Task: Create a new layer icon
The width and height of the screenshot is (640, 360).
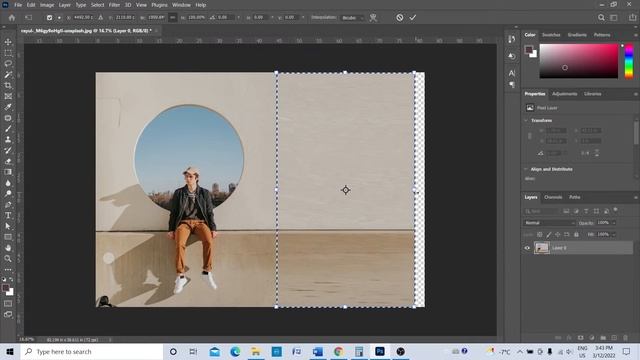Action: point(614,338)
